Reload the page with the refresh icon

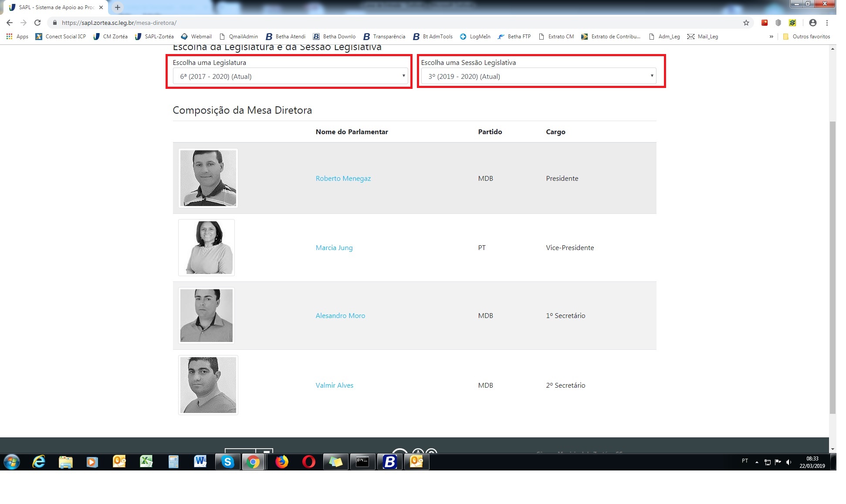tap(37, 23)
